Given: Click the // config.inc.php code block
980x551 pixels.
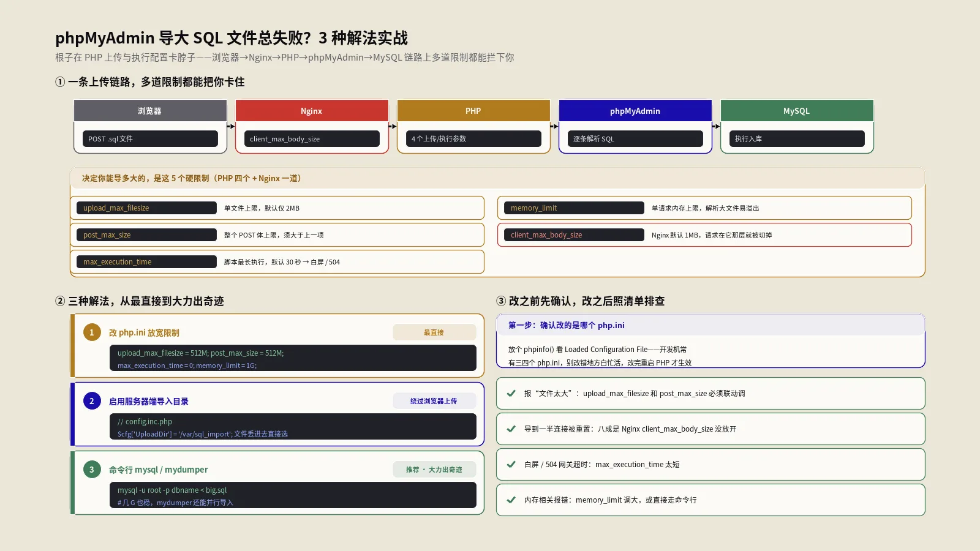Looking at the screenshot, I should point(293,427).
